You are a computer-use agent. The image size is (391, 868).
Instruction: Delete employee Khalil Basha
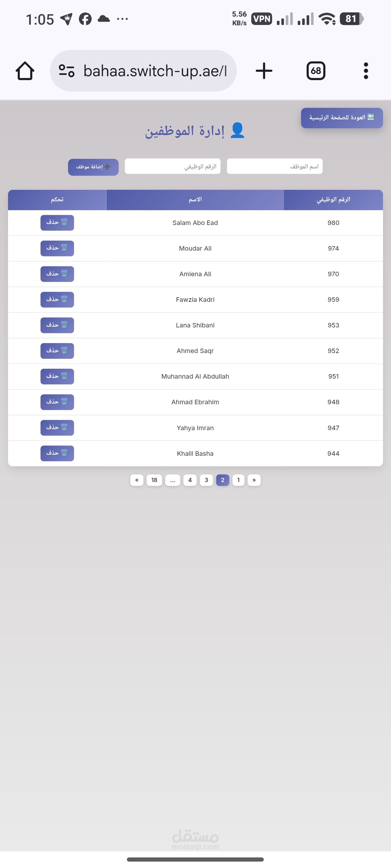(x=57, y=453)
